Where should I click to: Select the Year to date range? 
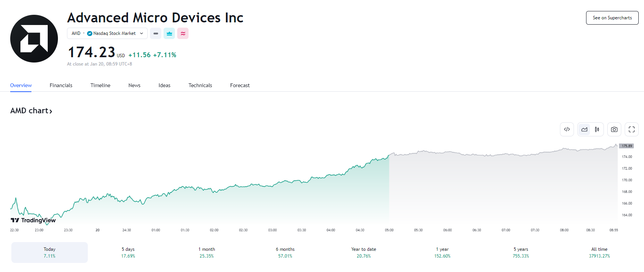364,252
